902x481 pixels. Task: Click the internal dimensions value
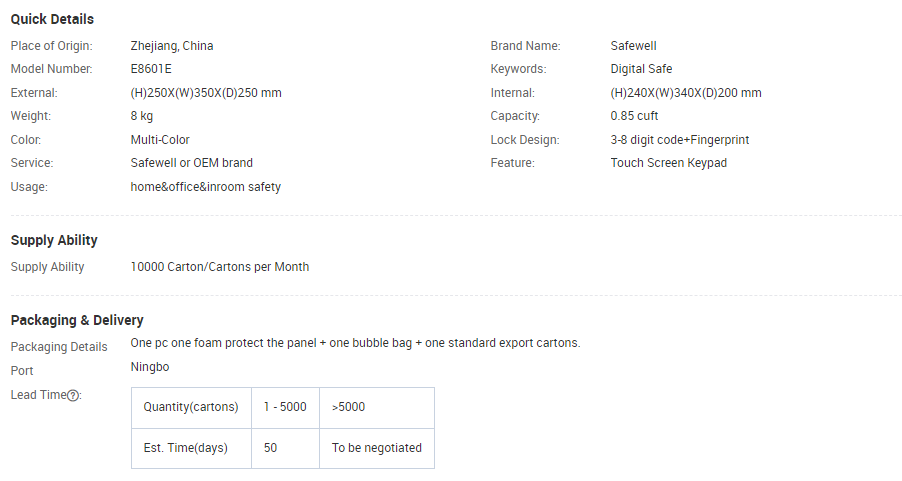point(686,93)
